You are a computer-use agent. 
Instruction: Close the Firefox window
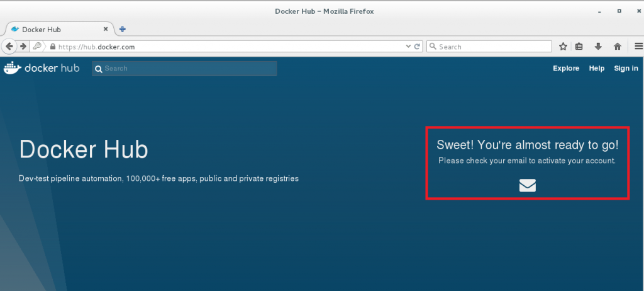[639, 11]
